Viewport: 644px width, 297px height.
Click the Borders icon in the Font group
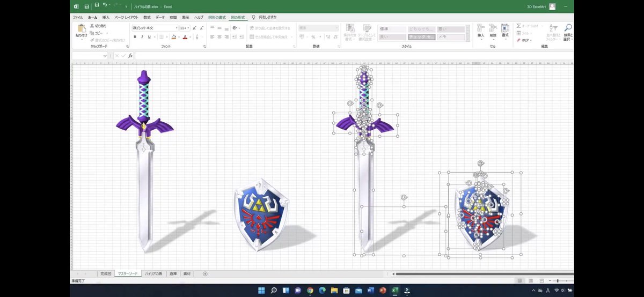click(161, 37)
